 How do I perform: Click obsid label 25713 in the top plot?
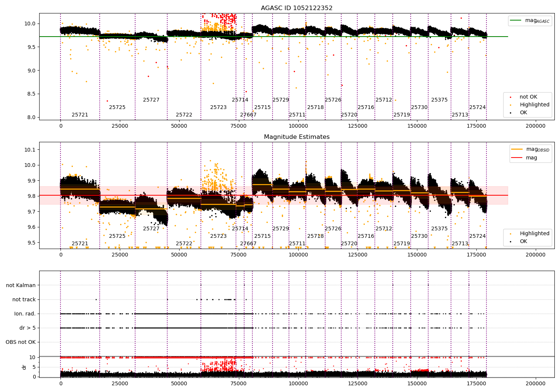tap(460, 115)
